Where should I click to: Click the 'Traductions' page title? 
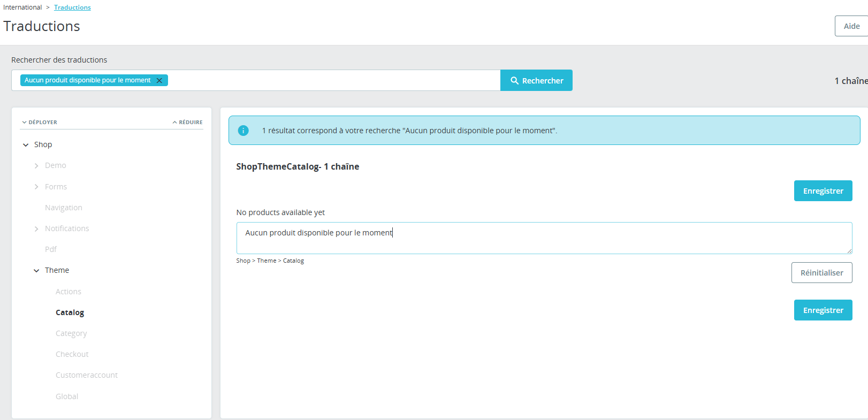tap(42, 26)
